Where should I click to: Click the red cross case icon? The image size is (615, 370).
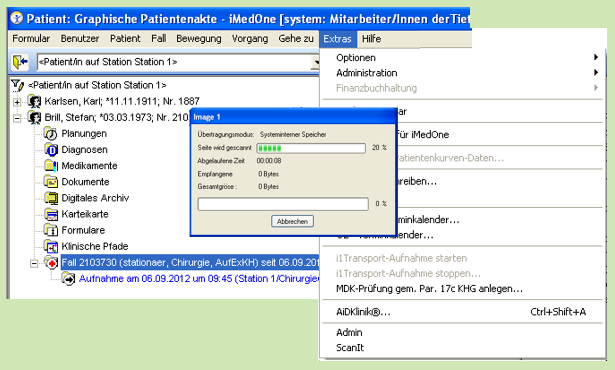pos(51,262)
